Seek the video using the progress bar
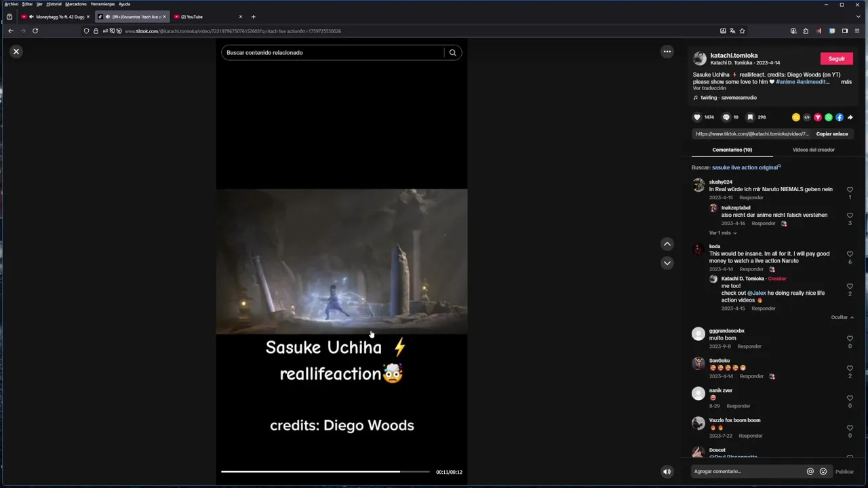The width and height of the screenshot is (868, 488). [325, 472]
